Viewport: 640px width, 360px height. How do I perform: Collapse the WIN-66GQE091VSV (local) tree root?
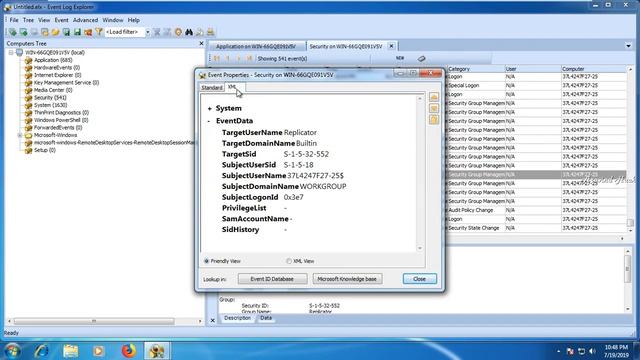click(x=11, y=53)
